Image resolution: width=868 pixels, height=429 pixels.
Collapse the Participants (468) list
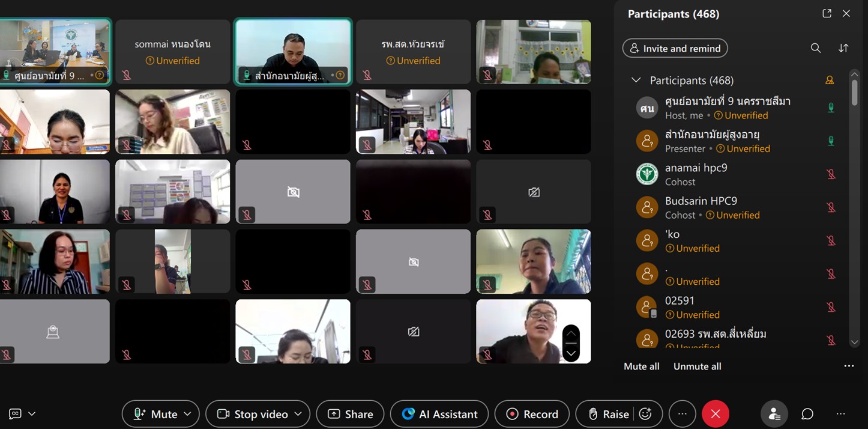[x=636, y=81]
